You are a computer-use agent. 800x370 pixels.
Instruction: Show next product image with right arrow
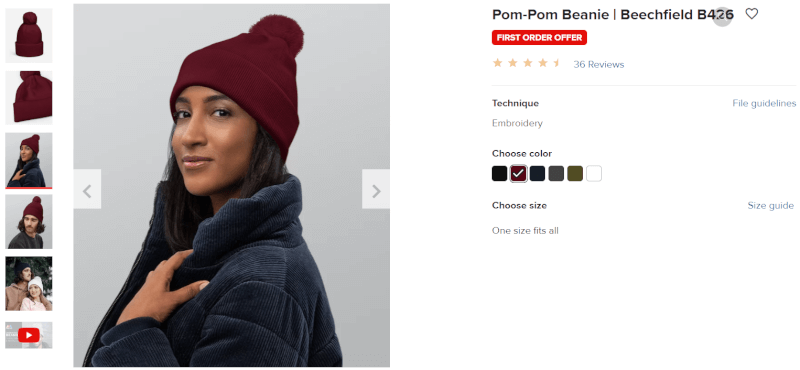pyautogui.click(x=376, y=189)
